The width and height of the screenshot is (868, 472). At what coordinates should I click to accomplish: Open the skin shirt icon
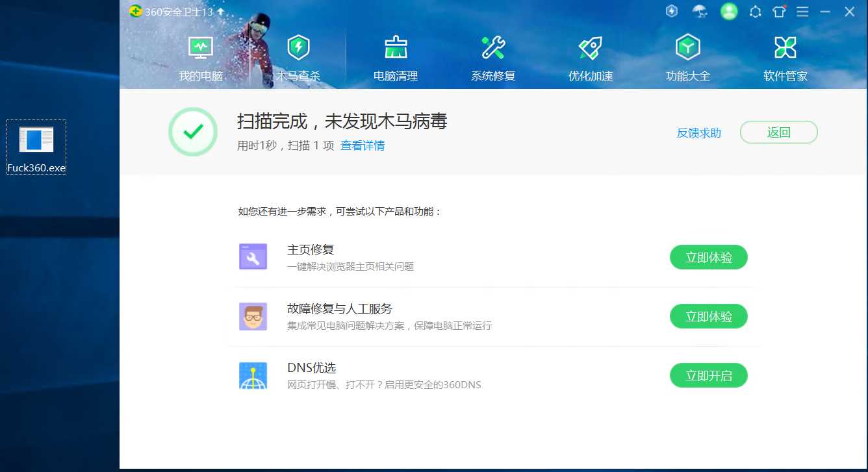click(780, 11)
